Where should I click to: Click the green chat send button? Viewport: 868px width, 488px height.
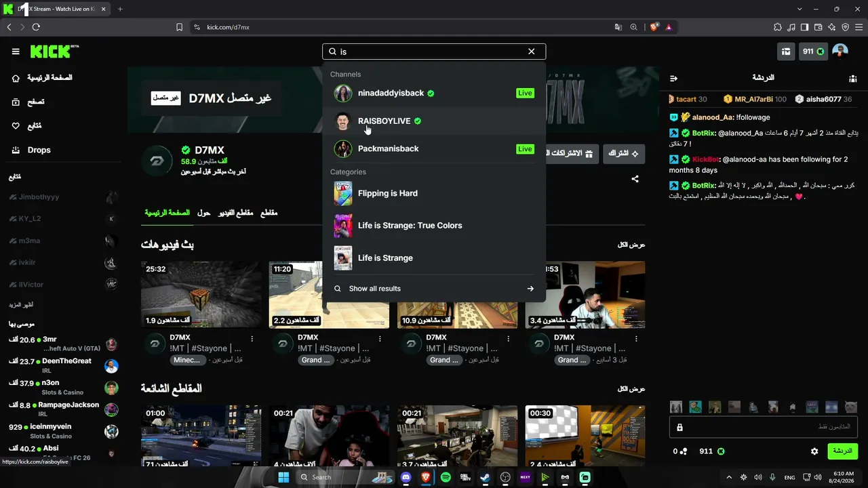point(843,451)
